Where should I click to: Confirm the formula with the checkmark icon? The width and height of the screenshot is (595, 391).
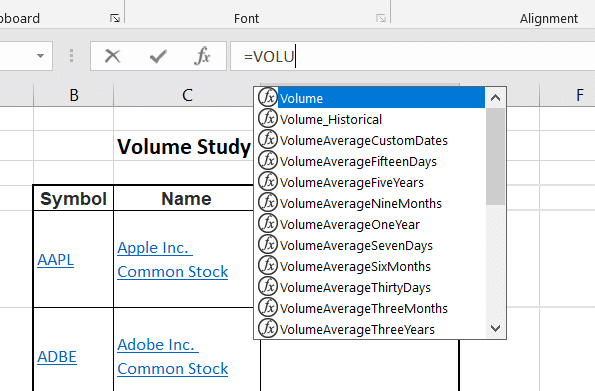pyautogui.click(x=158, y=56)
